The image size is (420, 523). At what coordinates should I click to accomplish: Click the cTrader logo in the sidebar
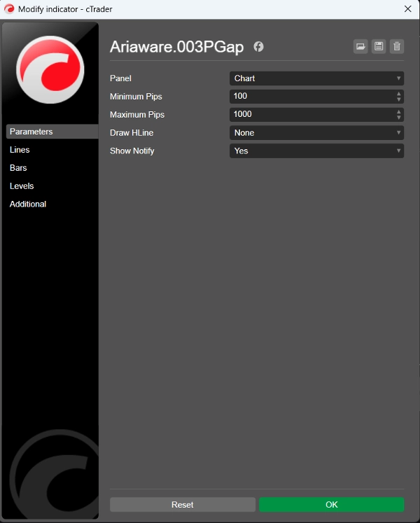tap(50, 70)
